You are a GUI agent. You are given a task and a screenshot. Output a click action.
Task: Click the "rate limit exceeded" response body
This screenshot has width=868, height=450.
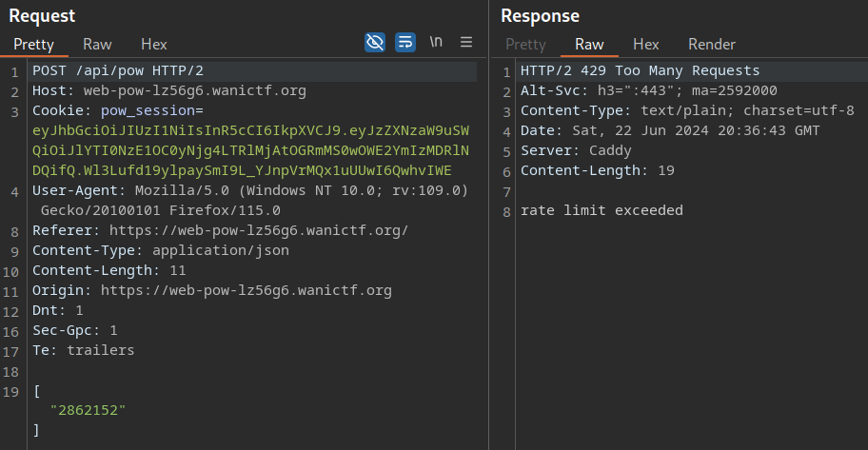602,210
